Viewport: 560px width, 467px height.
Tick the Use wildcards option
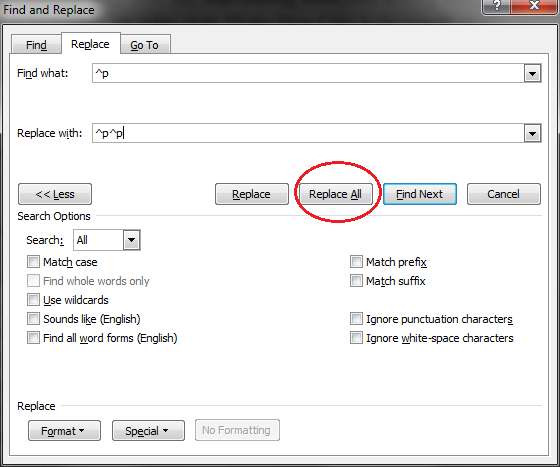[x=33, y=300]
